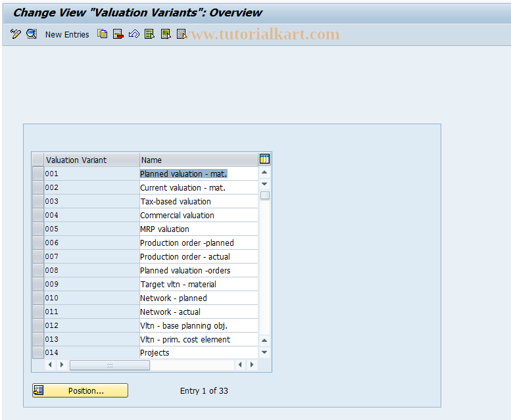Click the New Entries button
511x420 pixels.
pos(67,35)
